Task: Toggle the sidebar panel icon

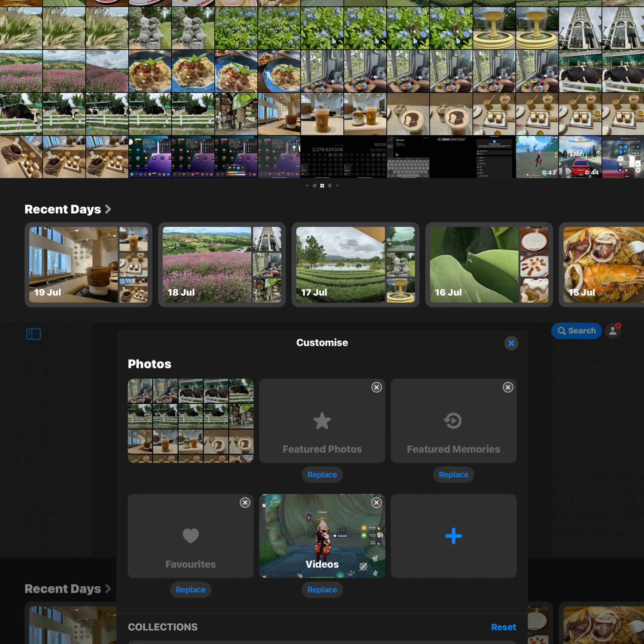Action: (x=33, y=334)
